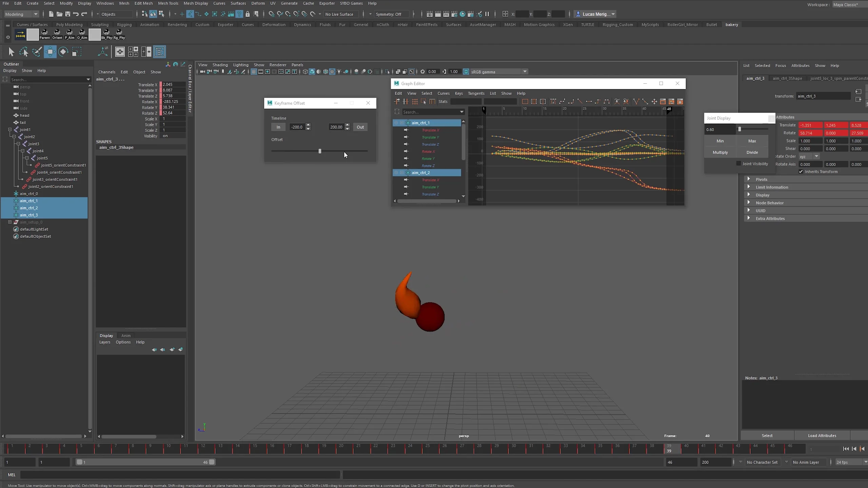Click the Orient constraint shelf icon
Viewport: 868px width, 488px height.
point(57,34)
